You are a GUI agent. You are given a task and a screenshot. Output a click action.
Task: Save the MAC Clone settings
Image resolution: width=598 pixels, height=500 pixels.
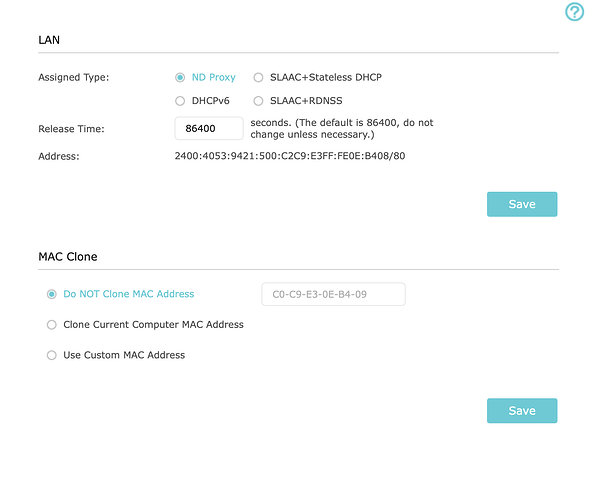(x=522, y=411)
